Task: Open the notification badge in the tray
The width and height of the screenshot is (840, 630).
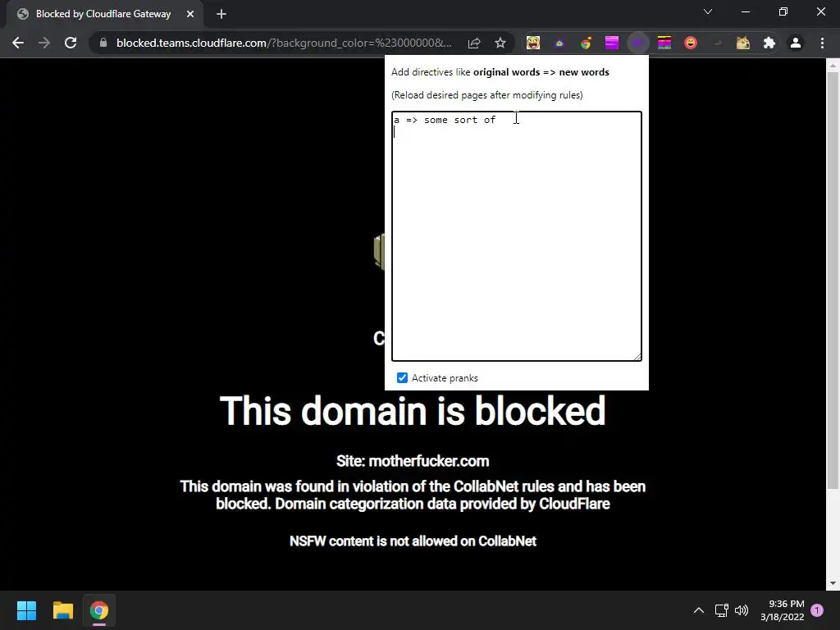Action: pyautogui.click(x=817, y=610)
